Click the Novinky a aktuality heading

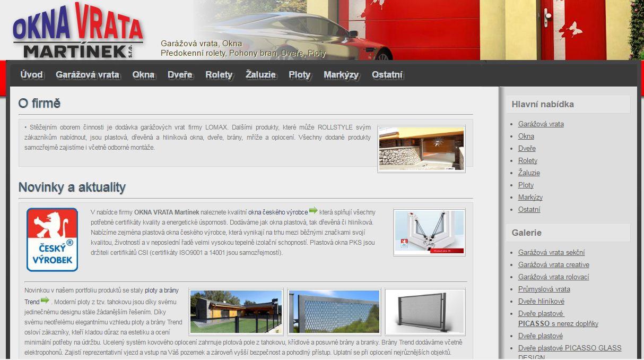pyautogui.click(x=72, y=187)
